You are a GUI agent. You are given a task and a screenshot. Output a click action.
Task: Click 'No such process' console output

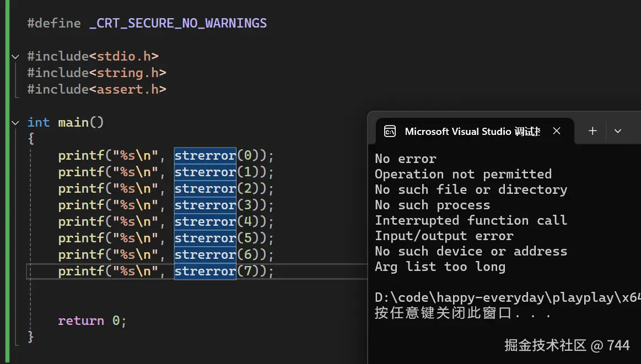coord(433,205)
